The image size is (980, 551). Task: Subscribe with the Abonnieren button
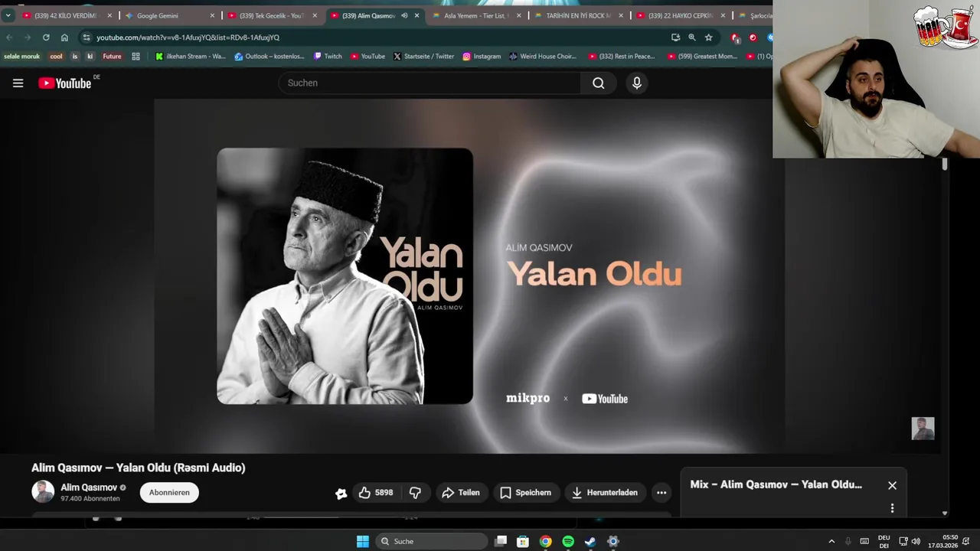pyautogui.click(x=169, y=493)
